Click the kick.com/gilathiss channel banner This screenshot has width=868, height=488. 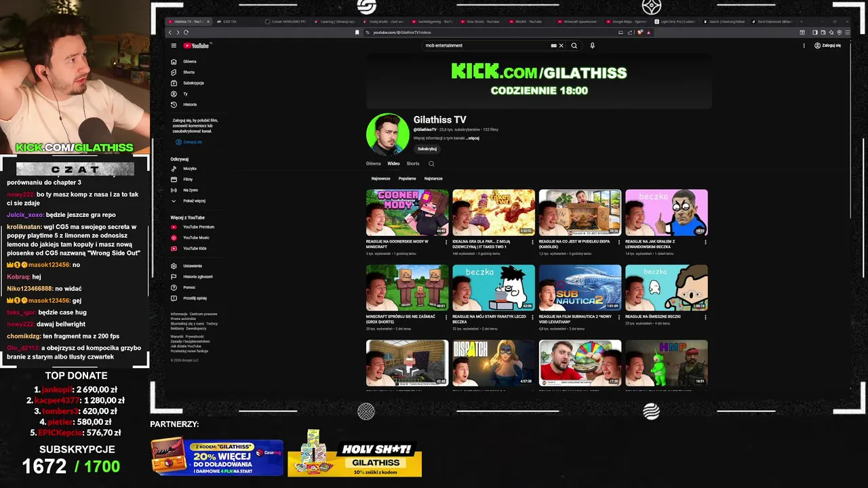click(x=539, y=80)
